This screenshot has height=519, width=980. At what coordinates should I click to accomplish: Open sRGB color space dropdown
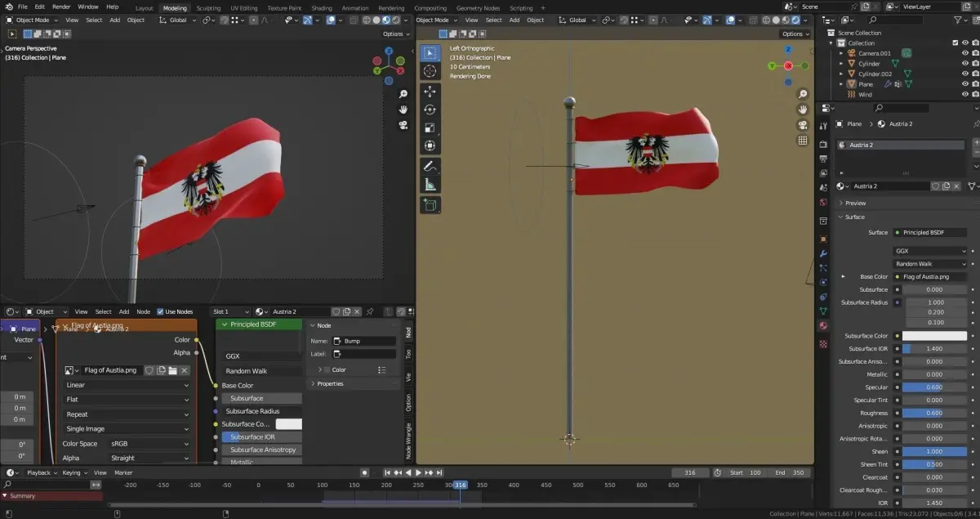tap(149, 444)
